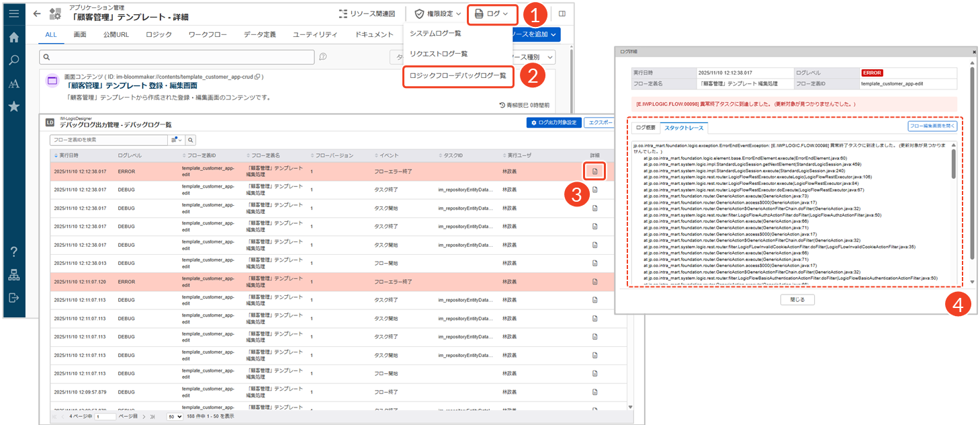Open the help question mark icon
The width and height of the screenshot is (980, 425).
point(13,252)
